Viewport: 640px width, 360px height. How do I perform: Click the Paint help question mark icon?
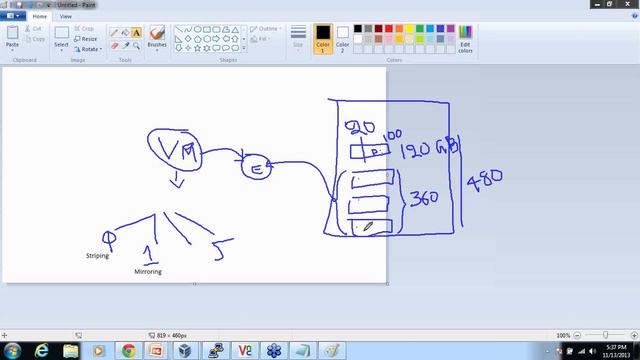[x=635, y=16]
